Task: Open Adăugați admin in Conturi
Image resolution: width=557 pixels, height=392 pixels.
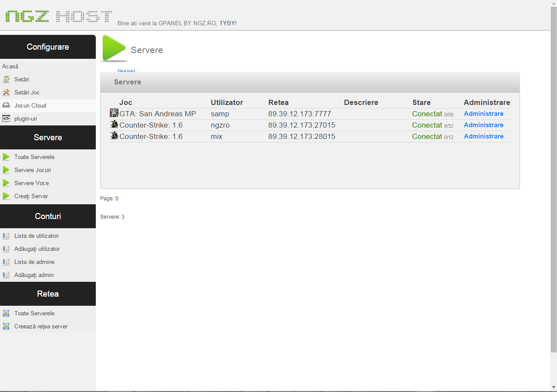Action: (x=34, y=275)
